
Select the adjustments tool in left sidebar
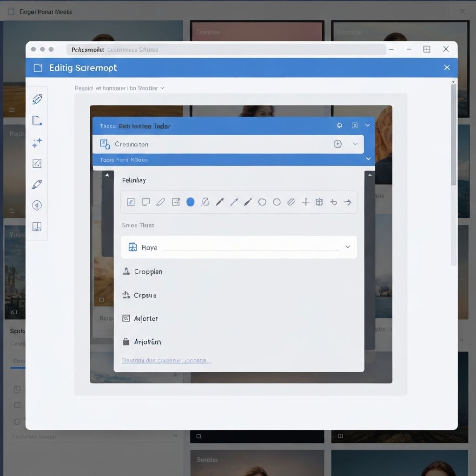point(37,163)
